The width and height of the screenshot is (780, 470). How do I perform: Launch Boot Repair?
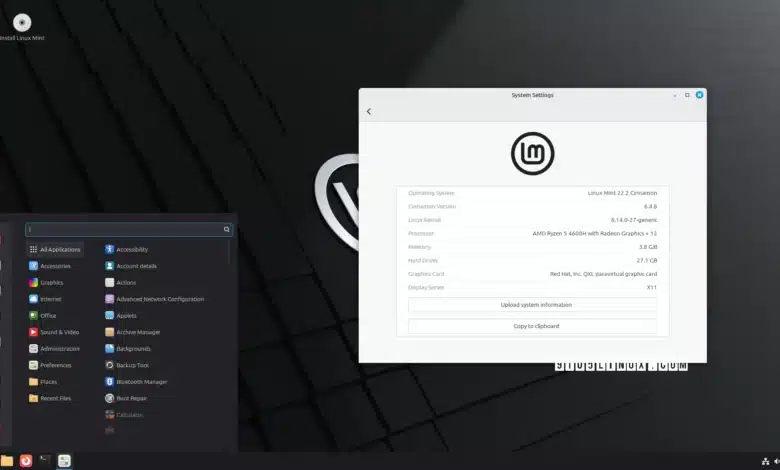tap(126, 398)
